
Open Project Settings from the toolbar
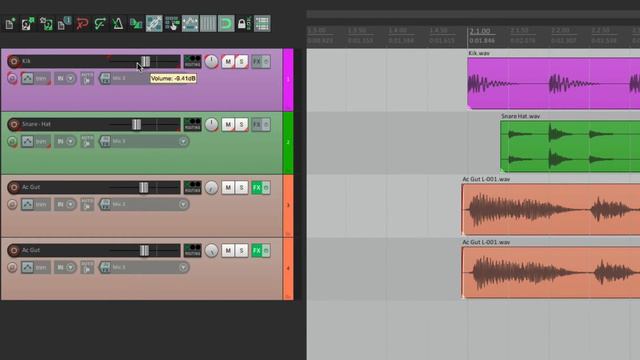pos(64,24)
